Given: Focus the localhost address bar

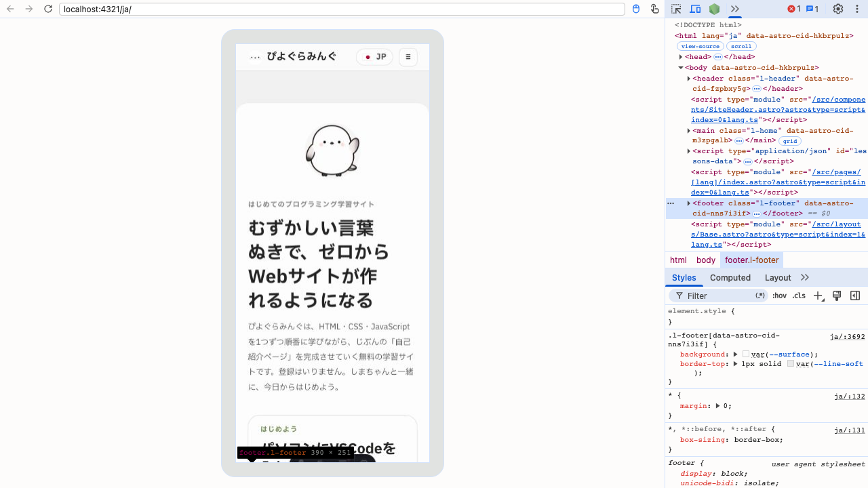Looking at the screenshot, I should (x=342, y=9).
